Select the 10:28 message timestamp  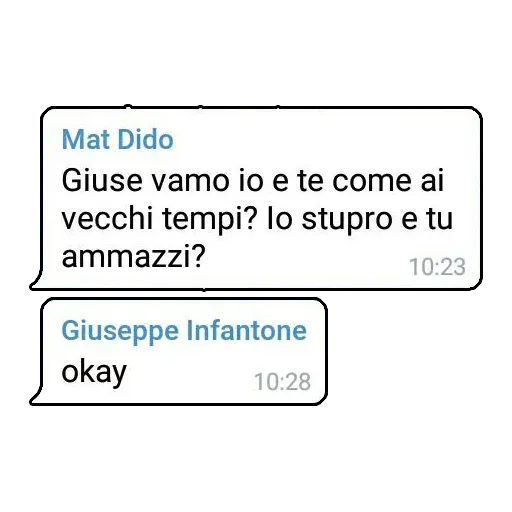282,382
